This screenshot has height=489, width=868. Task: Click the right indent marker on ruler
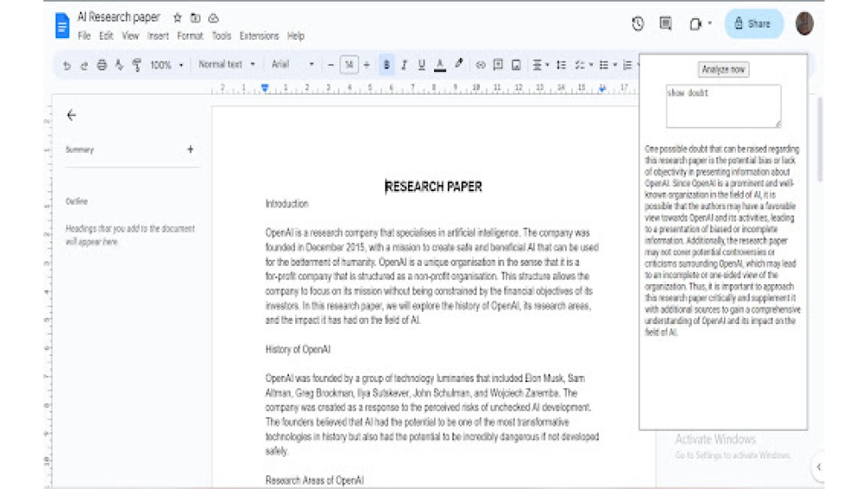pyautogui.click(x=602, y=88)
